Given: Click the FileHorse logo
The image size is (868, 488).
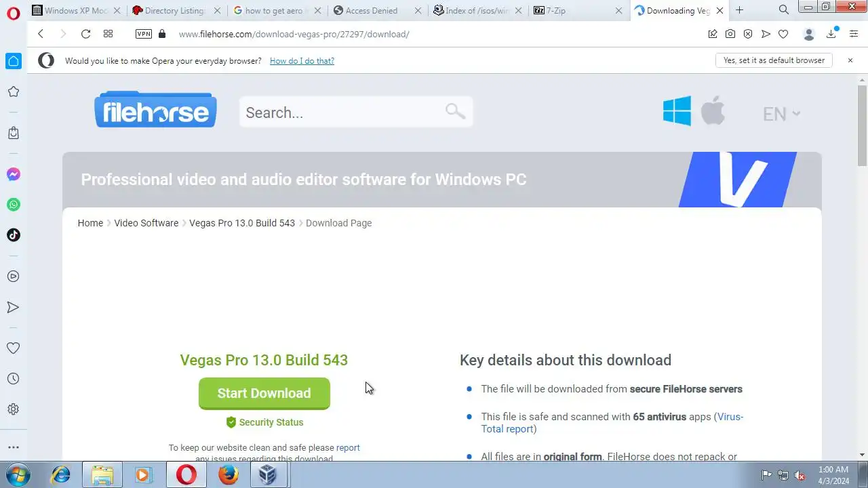Looking at the screenshot, I should (x=155, y=110).
